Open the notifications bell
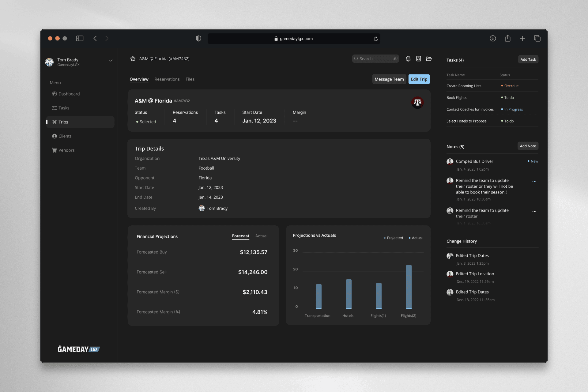Image resolution: width=588 pixels, height=392 pixels. click(408, 59)
